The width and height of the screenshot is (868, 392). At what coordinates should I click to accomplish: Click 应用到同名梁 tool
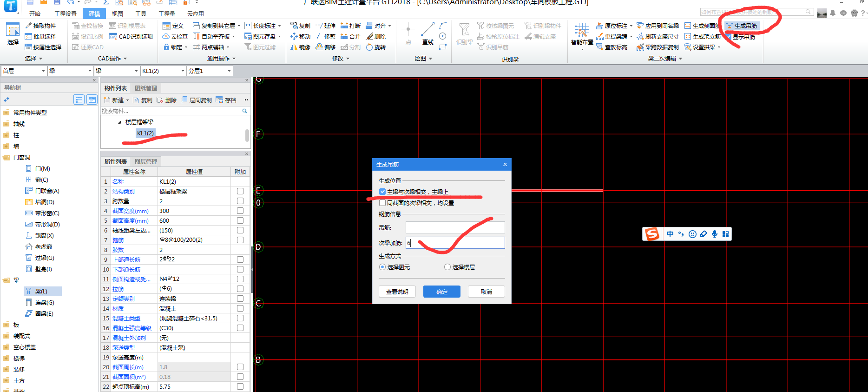tap(658, 26)
